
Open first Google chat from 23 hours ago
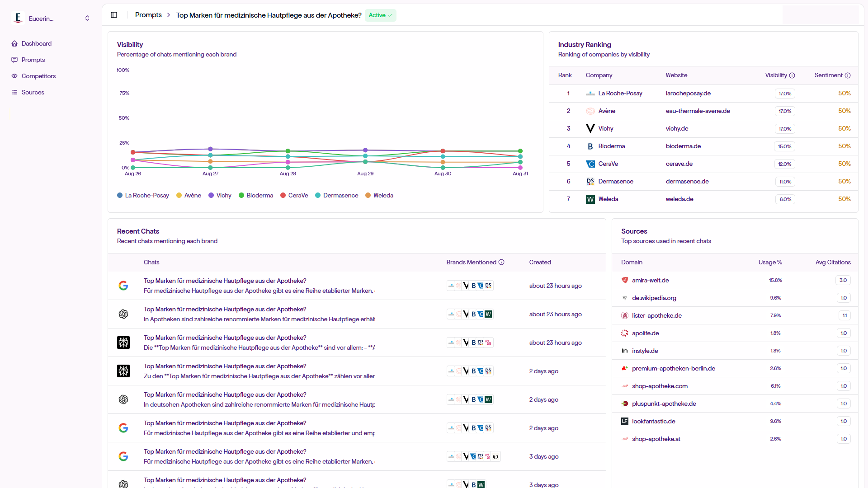pos(357,286)
